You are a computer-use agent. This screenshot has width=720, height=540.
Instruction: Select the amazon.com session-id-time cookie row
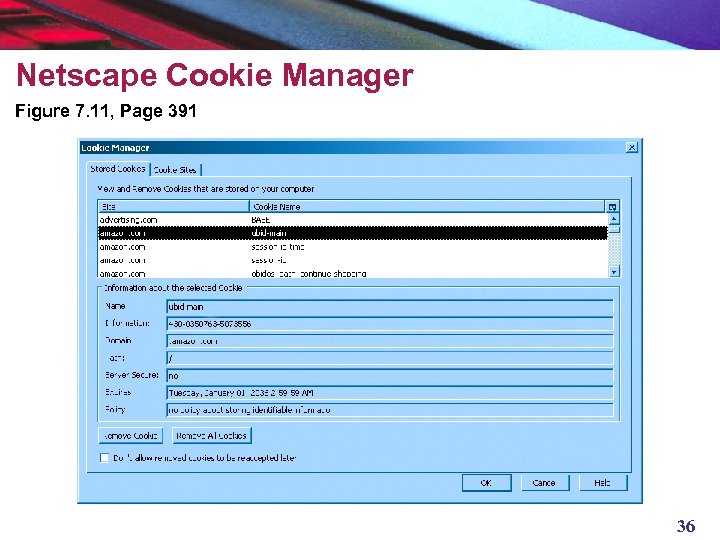[x=353, y=247]
